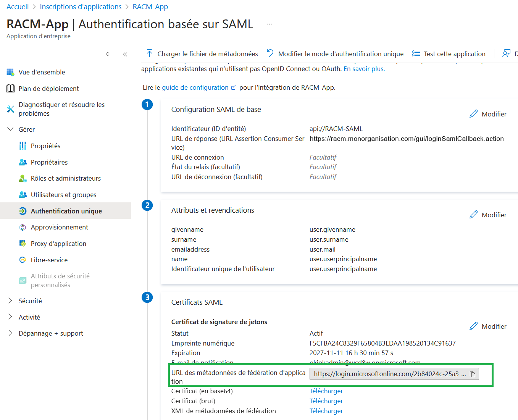The image size is (518, 420).
Task: Click the Utilisateurs et groupes icon
Action: pos(23,195)
